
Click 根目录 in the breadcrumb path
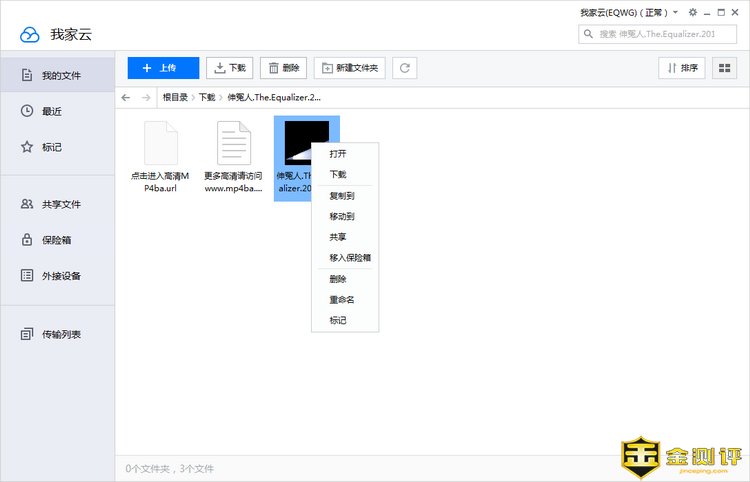click(x=175, y=97)
